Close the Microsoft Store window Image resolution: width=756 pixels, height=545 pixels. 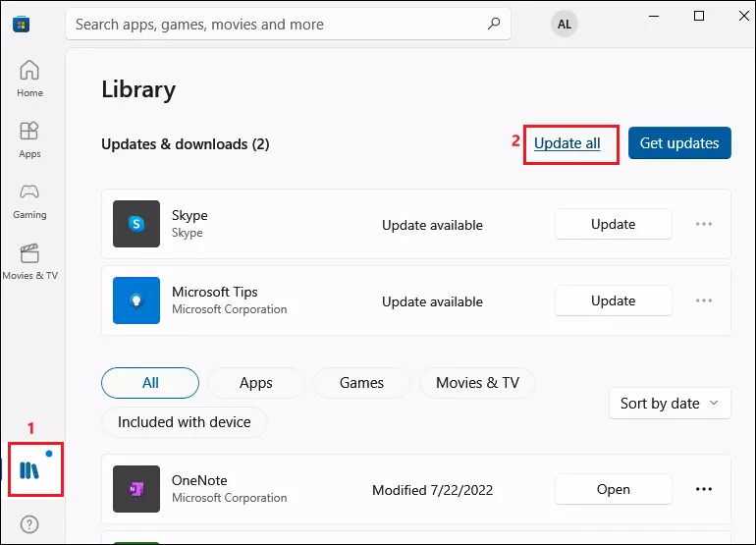744,16
